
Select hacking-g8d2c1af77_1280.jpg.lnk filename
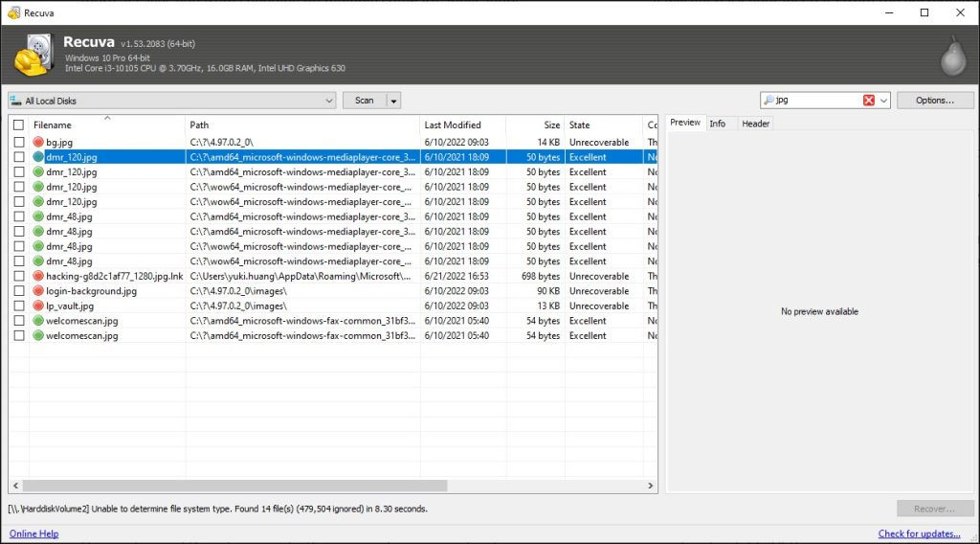point(115,276)
